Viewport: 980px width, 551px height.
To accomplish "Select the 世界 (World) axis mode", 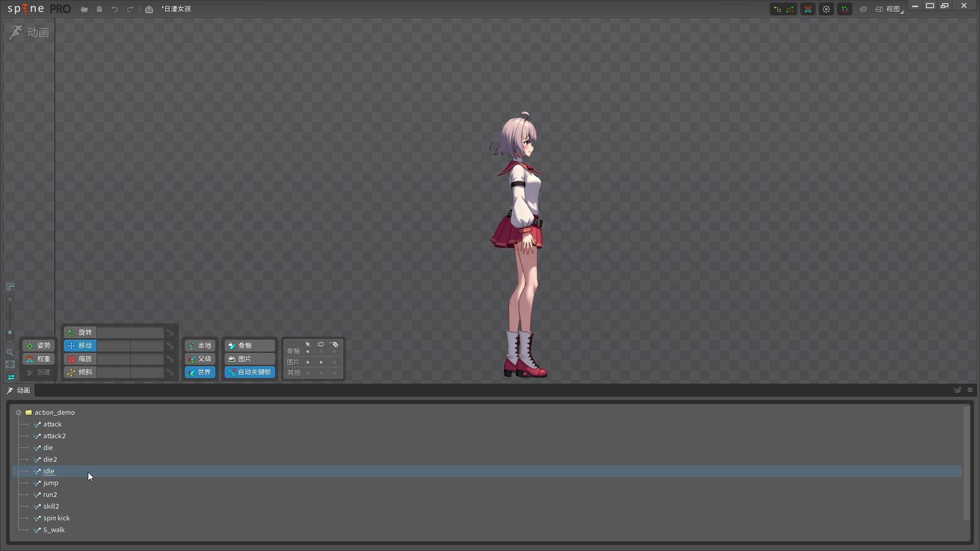I will click(x=200, y=372).
